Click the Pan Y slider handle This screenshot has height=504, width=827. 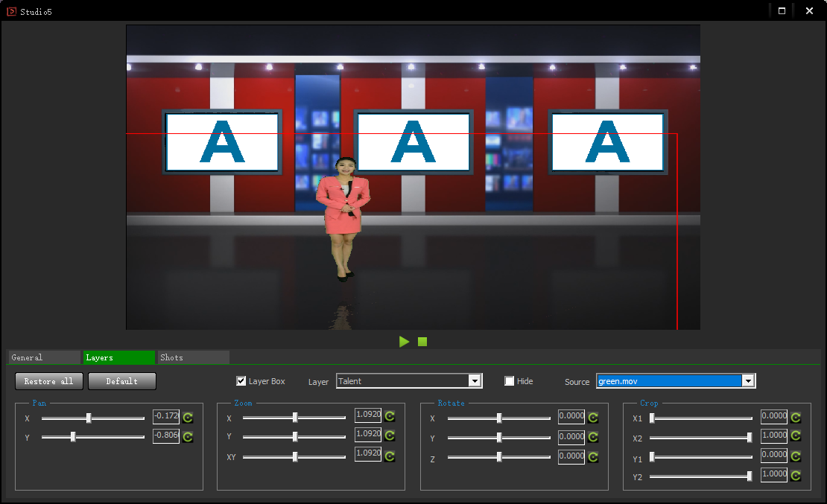click(73, 436)
